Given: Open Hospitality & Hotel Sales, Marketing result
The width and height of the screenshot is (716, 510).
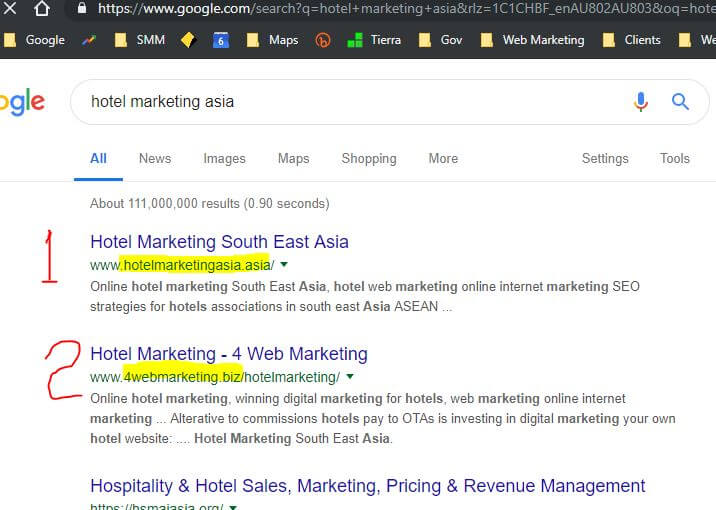Looking at the screenshot, I should (368, 486).
